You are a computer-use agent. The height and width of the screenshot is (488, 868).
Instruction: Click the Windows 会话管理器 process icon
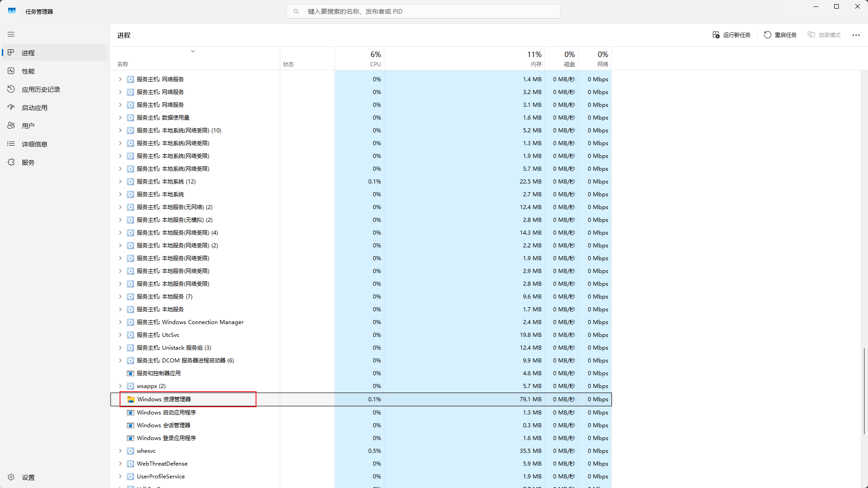point(131,425)
